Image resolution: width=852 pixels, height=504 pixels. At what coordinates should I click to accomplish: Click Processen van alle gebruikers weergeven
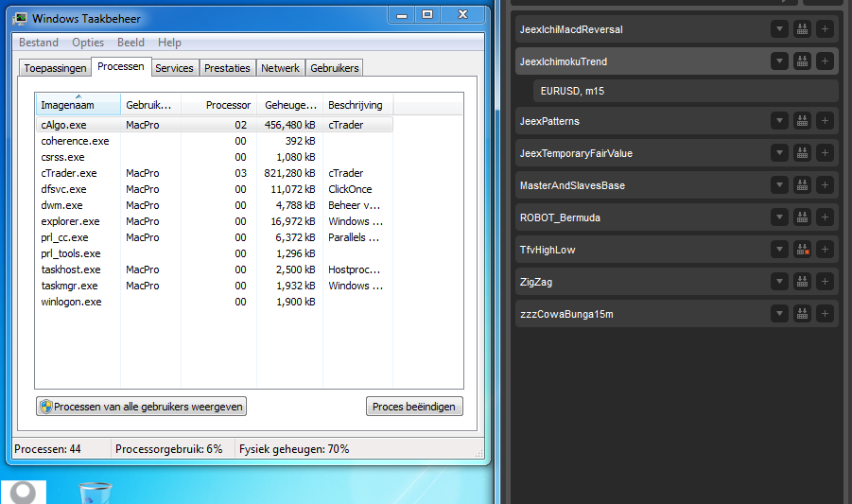tap(141, 407)
